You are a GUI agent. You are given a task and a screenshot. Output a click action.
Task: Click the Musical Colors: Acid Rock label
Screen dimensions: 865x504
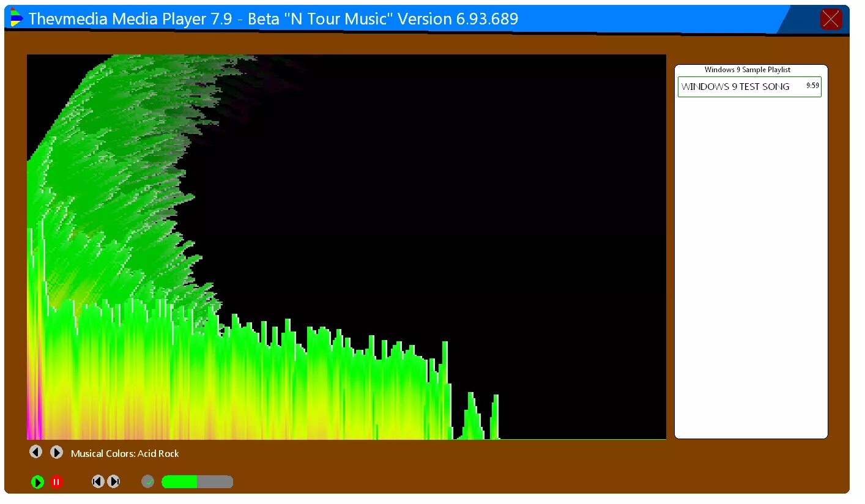pyautogui.click(x=125, y=453)
